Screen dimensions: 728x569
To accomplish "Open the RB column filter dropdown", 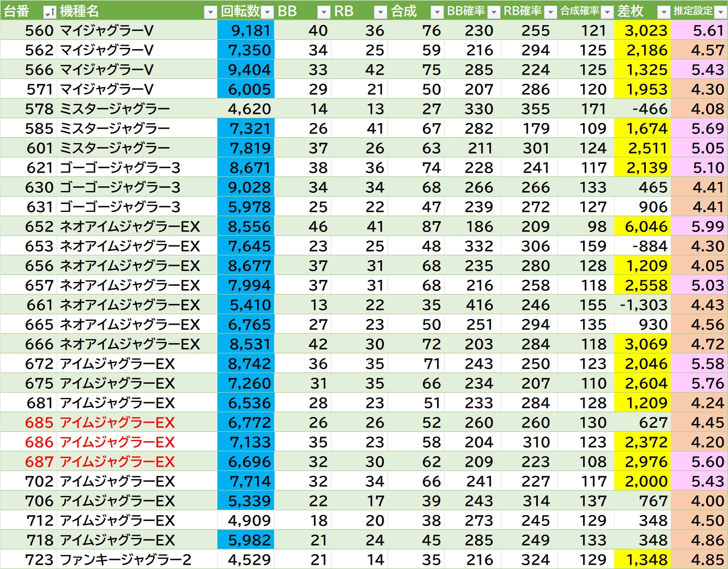I will coord(380,12).
